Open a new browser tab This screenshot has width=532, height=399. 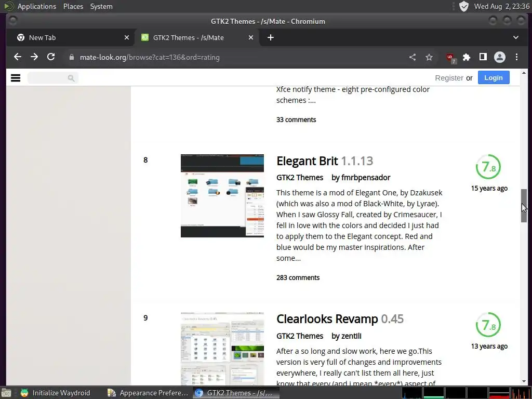click(270, 37)
